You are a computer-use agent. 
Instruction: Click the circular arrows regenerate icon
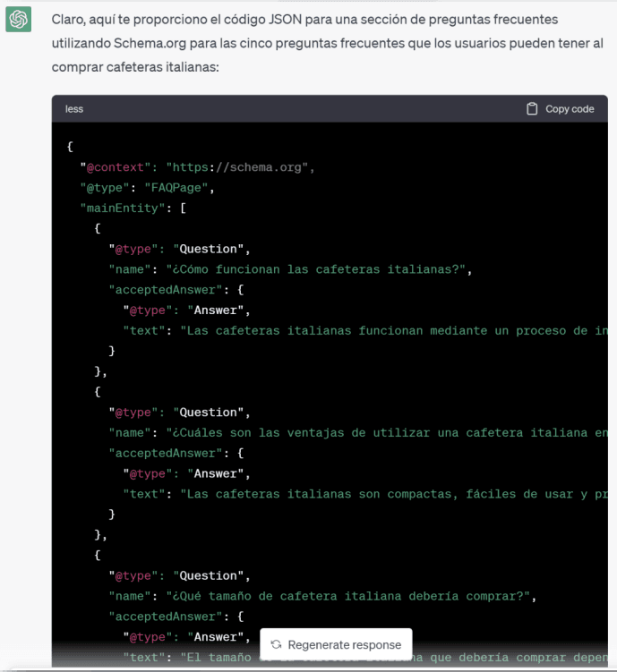(276, 644)
